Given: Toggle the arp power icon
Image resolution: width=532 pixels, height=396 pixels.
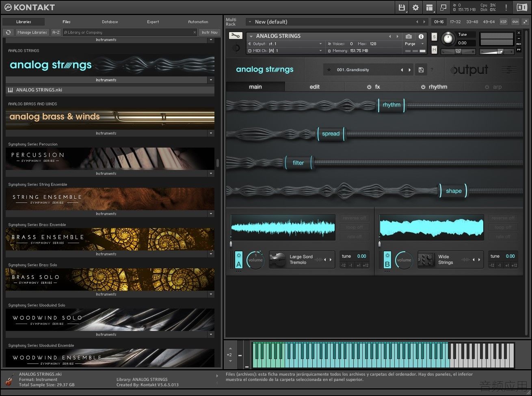Looking at the screenshot, I should click(487, 87).
